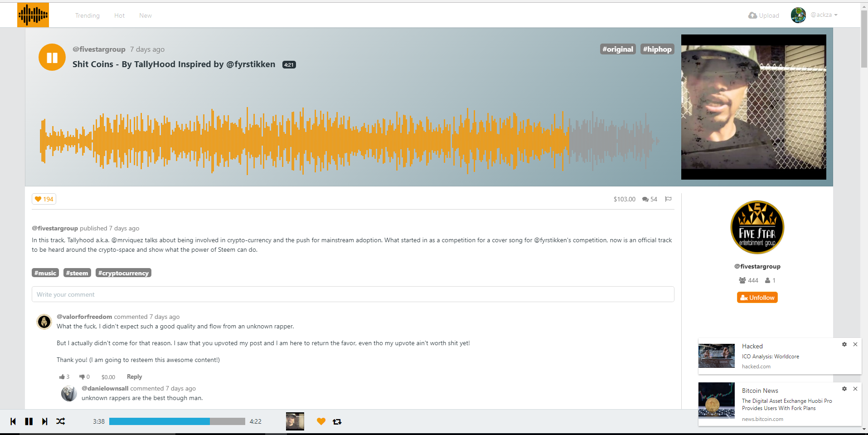
Task: Upvote valorforfreedom's comment with thumbs up
Action: coord(64,377)
